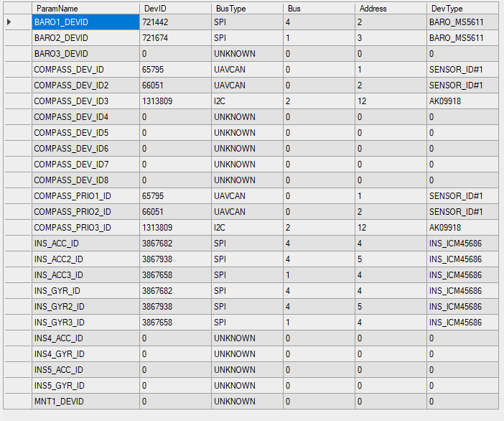Click the ParamName column header
The height and width of the screenshot is (421, 504).
(x=85, y=9)
